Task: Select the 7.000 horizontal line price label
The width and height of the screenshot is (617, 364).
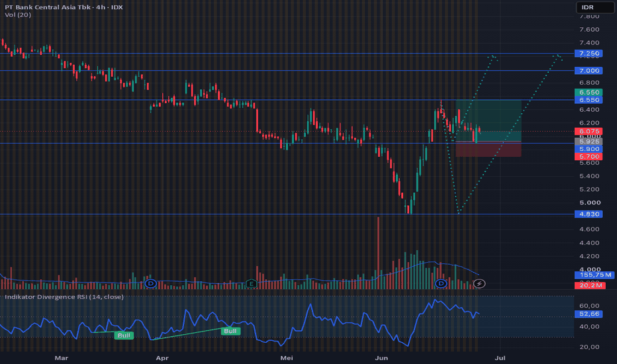Action: click(589, 71)
